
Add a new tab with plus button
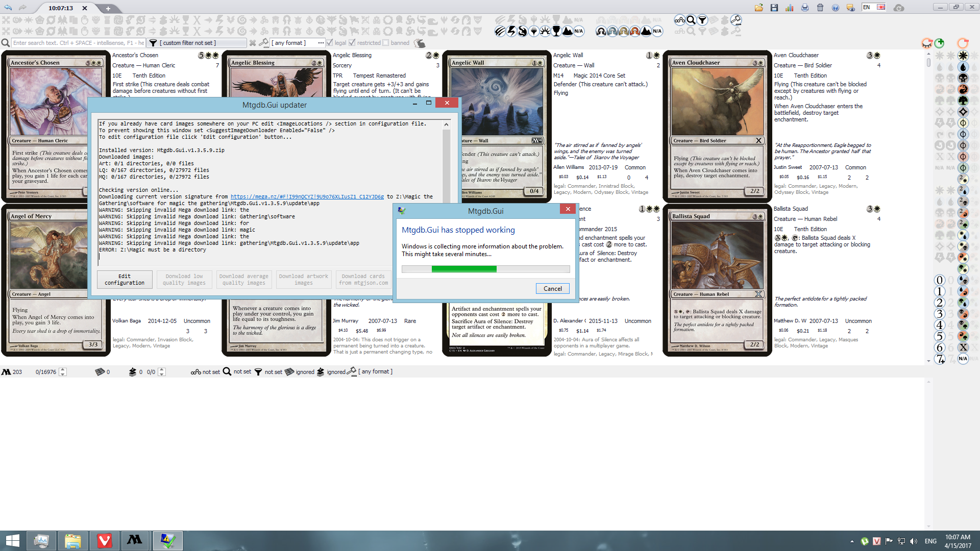[x=108, y=8]
